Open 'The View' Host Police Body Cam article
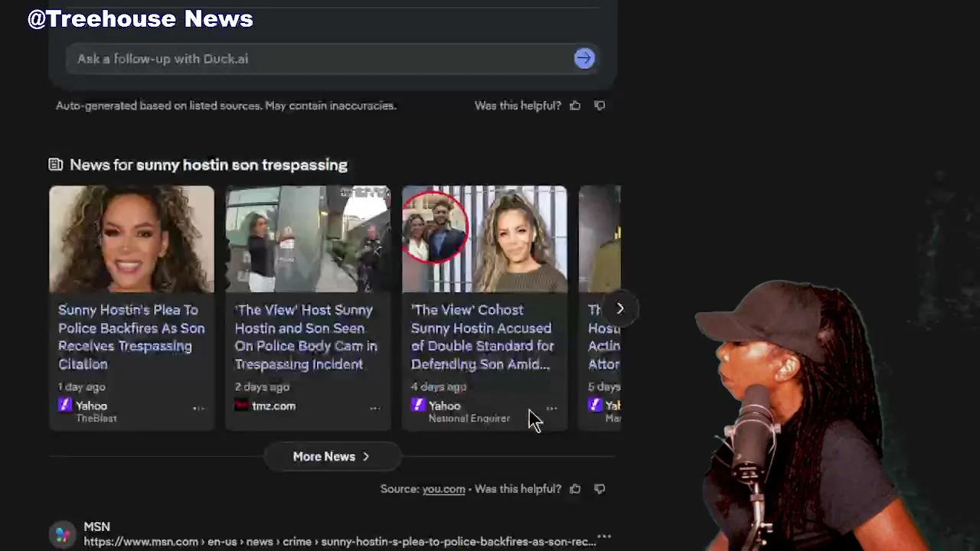 click(306, 337)
